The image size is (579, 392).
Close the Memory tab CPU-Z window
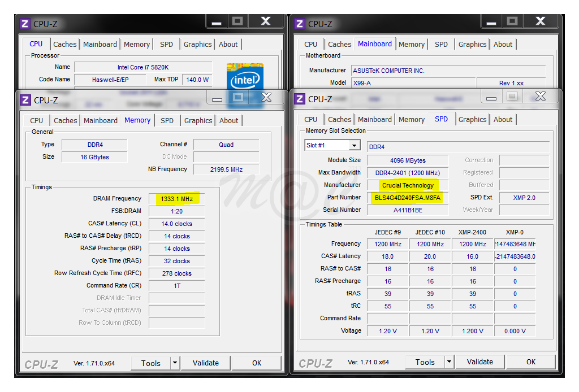266,98
